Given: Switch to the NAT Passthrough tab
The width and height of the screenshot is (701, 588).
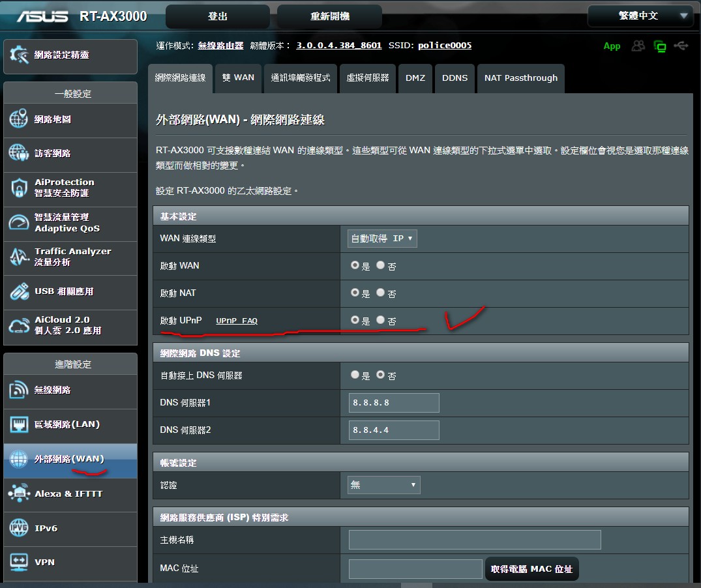Looking at the screenshot, I should [521, 78].
